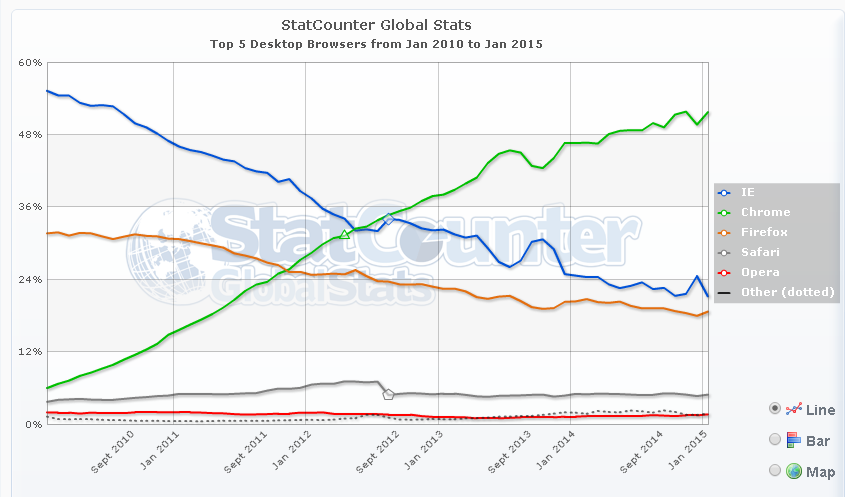Click the Other (dotted) legend label
Image resolution: width=853 pixels, height=497 pixels.
(788, 292)
